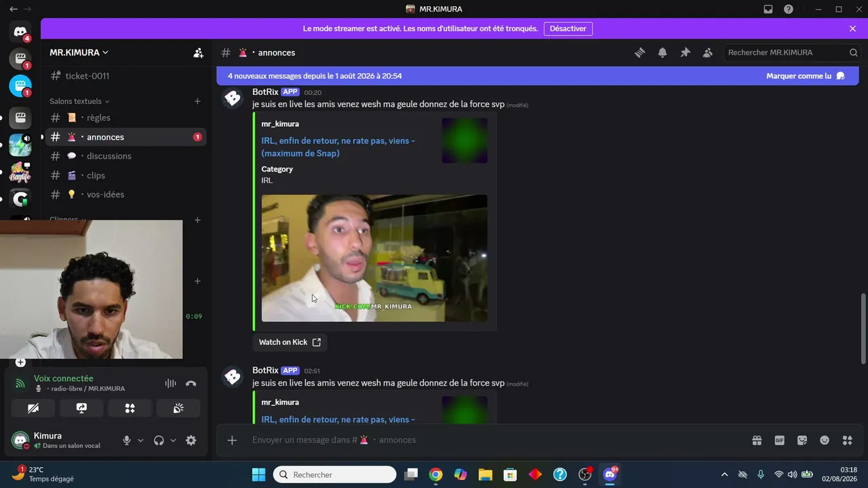This screenshot has width=868, height=488.
Task: Open Discord direct messages home icon
Action: [x=20, y=31]
